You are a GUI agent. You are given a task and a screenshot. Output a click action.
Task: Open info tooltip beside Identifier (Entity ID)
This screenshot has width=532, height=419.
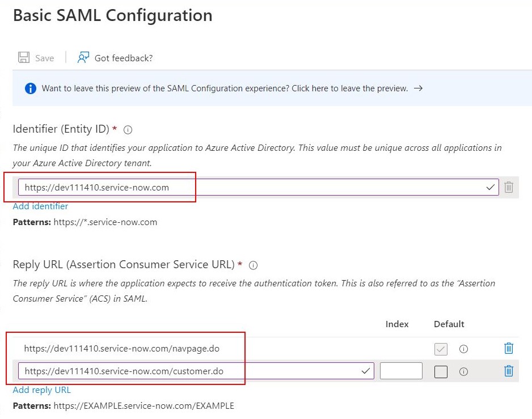128,130
